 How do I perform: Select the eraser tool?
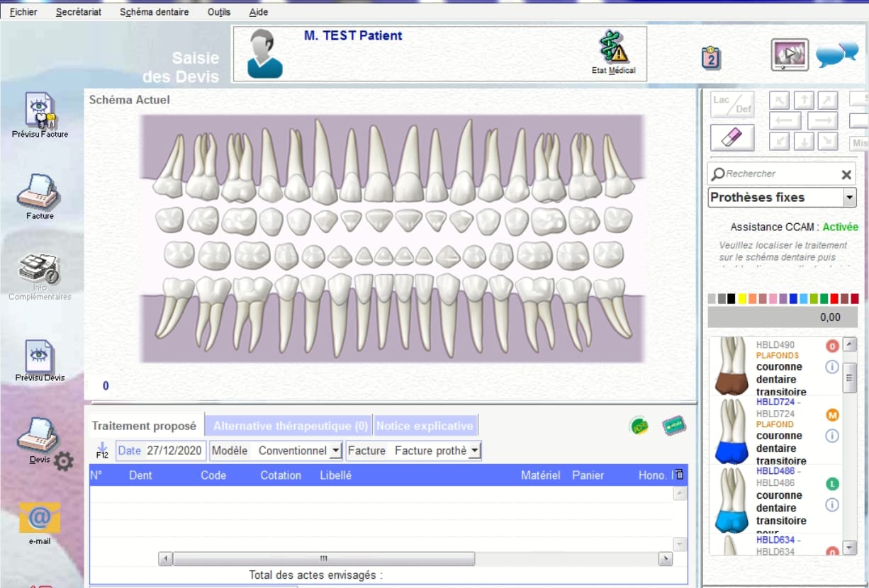coord(732,137)
